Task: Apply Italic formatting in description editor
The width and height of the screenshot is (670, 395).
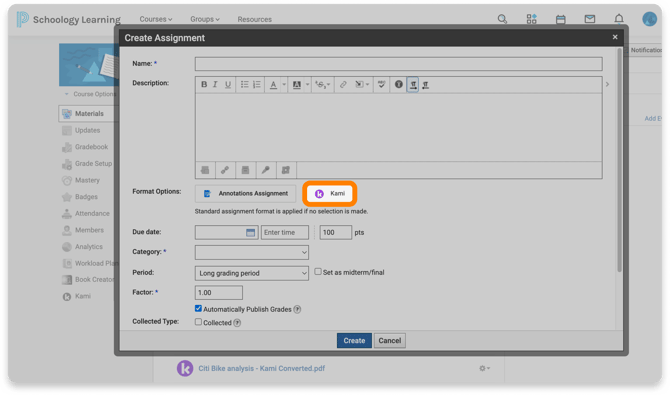Action: click(x=215, y=85)
